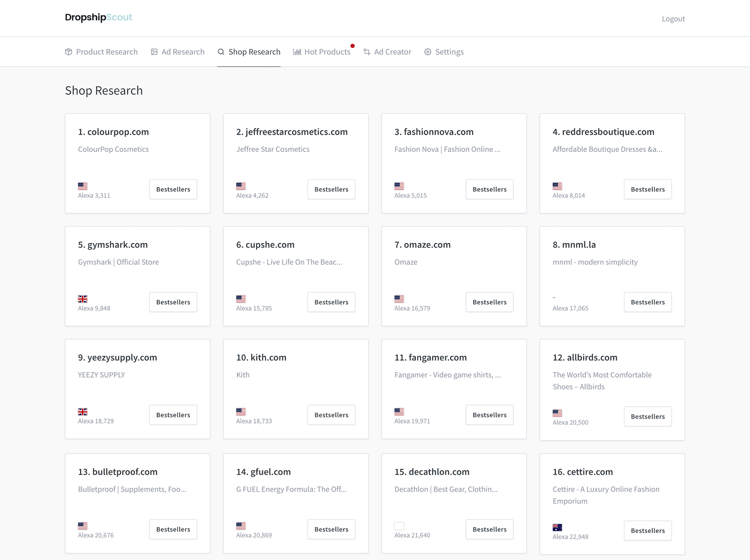Open Bestsellers for cettire.com

[x=648, y=531]
